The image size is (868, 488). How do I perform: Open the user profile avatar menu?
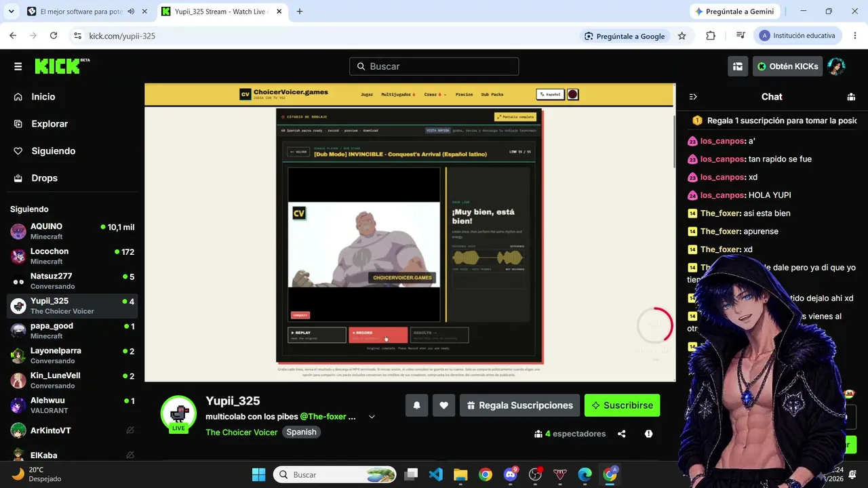[x=836, y=66]
